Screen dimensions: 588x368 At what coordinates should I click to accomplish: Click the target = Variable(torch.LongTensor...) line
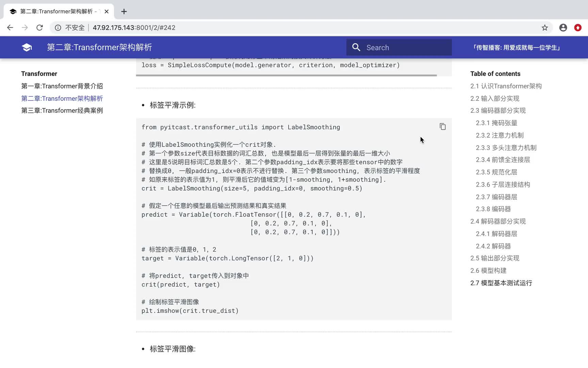point(227,258)
